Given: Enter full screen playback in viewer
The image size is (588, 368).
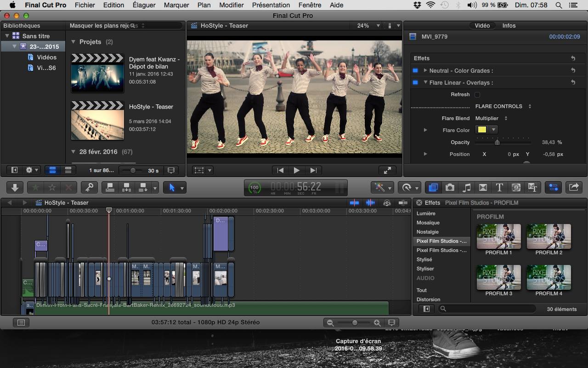Looking at the screenshot, I should [x=387, y=170].
